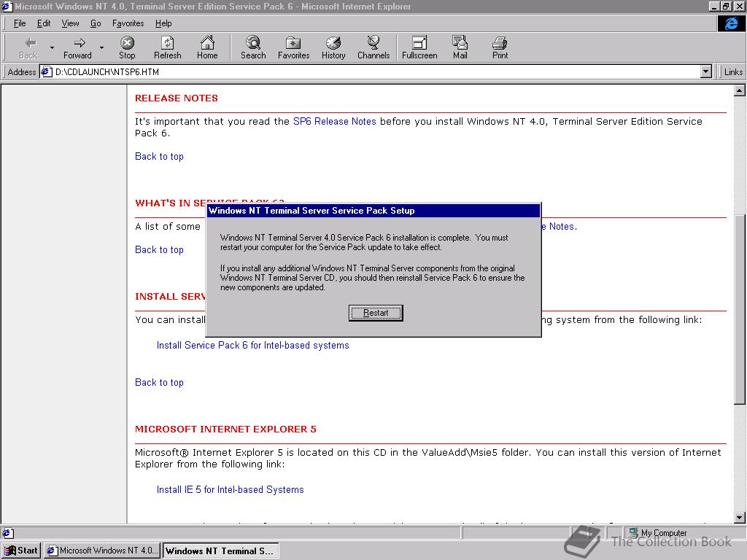Click the Back toolbar button
This screenshot has height=560, width=747.
point(28,48)
